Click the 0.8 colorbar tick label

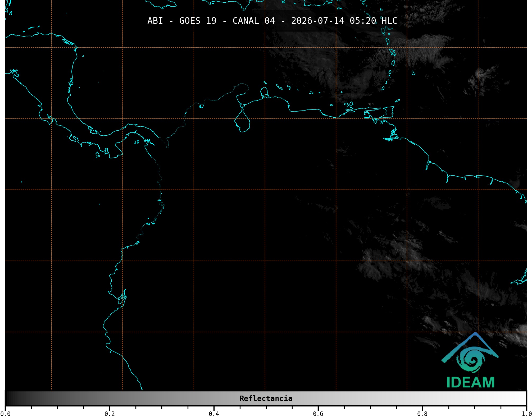point(422,414)
